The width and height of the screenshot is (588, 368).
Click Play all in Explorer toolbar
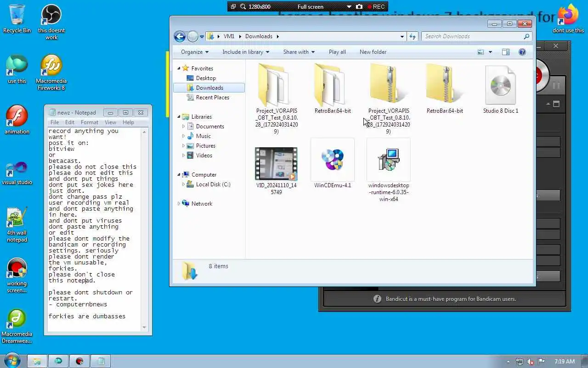click(337, 52)
